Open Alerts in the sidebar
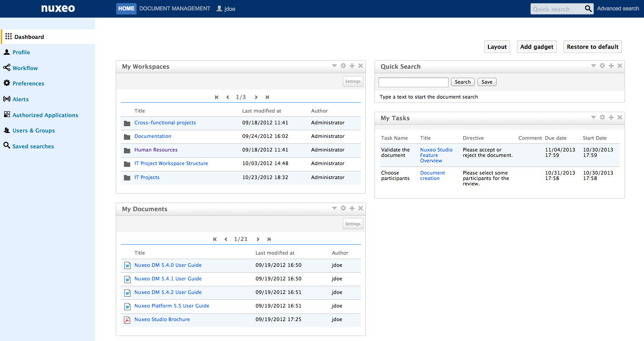 20,99
